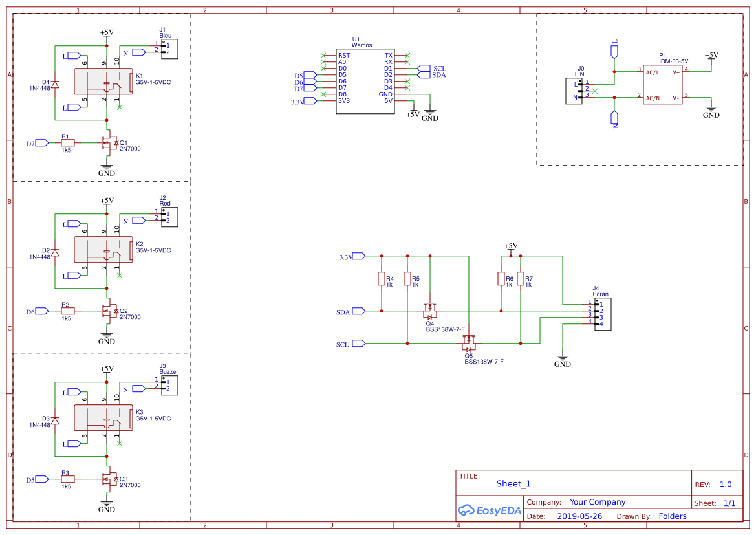Click the EasyEDA logo in the title block
Image resolution: width=756 pixels, height=535 pixels.
coord(489,510)
